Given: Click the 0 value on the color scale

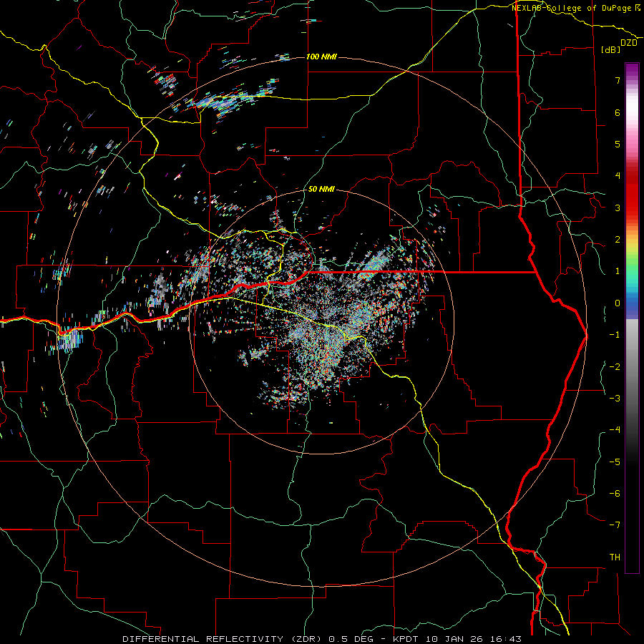Looking at the screenshot, I should click(x=618, y=303).
